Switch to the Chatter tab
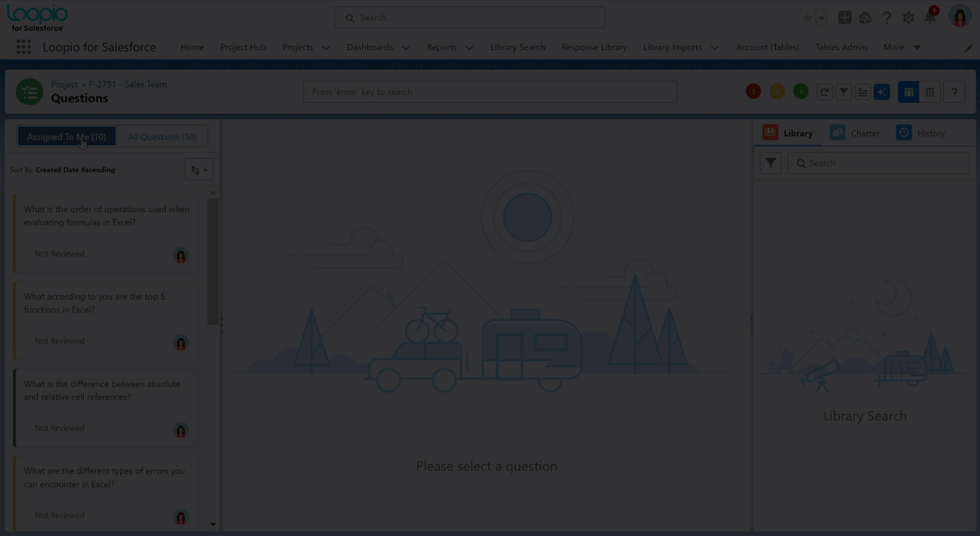Viewport: 980px width, 536px height. click(865, 133)
